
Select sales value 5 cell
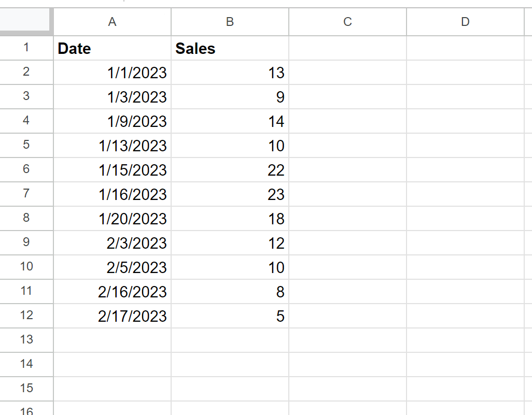pos(230,316)
